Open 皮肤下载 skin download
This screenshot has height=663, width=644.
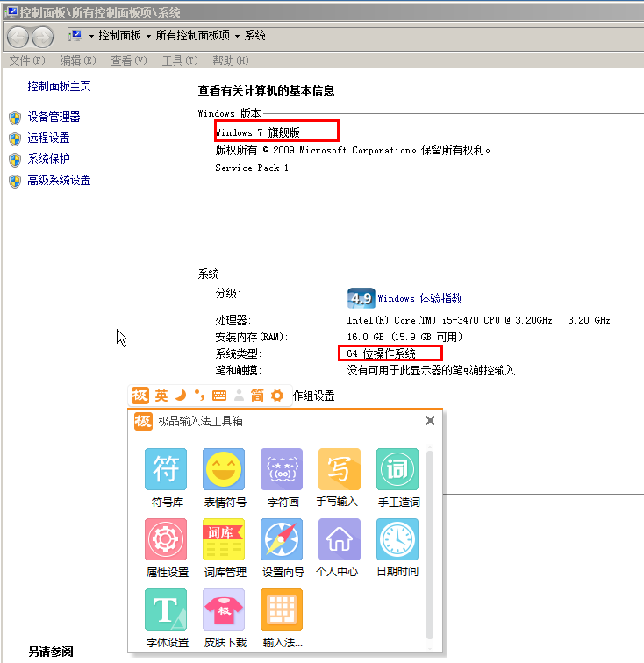[224, 610]
